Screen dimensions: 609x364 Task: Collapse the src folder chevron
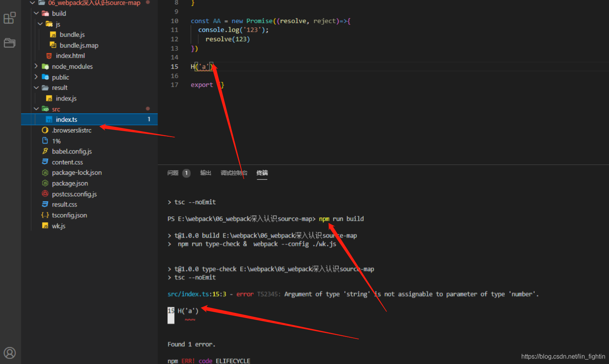coord(36,109)
